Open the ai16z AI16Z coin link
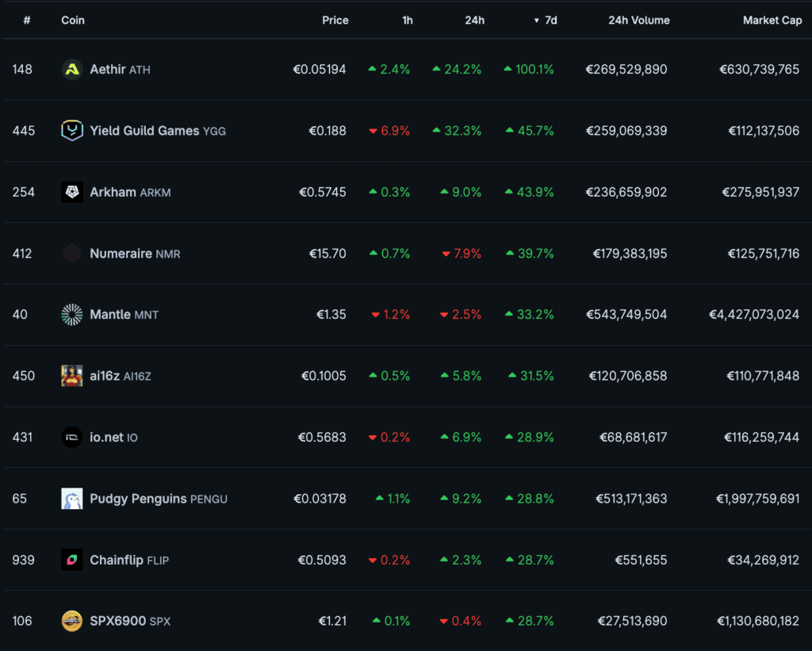 pyautogui.click(x=121, y=376)
